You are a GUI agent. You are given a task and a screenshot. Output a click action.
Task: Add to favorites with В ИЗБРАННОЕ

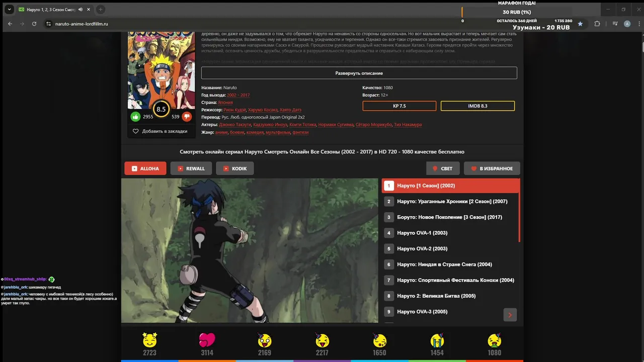tap(492, 168)
